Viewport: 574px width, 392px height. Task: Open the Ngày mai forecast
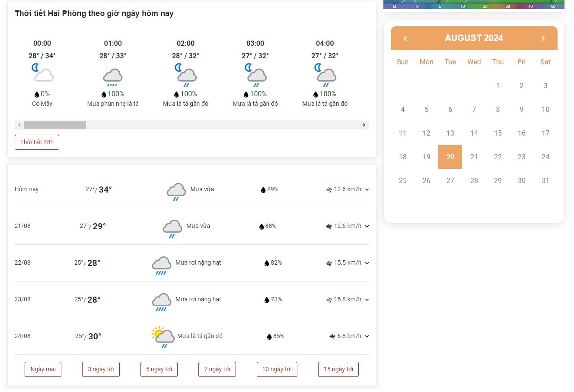click(x=43, y=369)
